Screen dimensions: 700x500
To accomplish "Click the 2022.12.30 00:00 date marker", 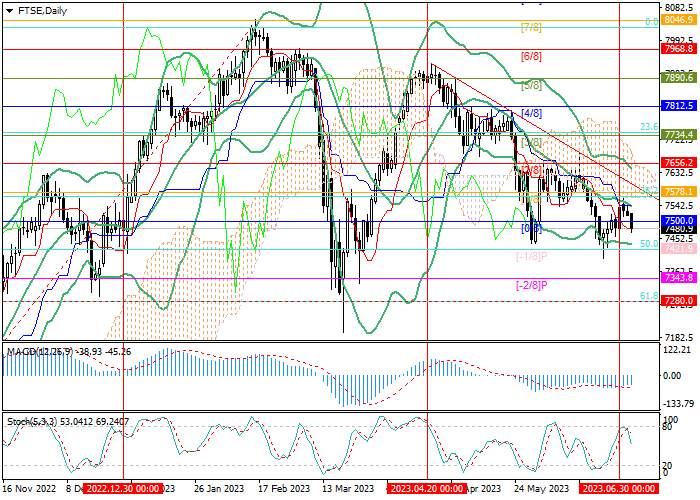I will pos(123,488).
